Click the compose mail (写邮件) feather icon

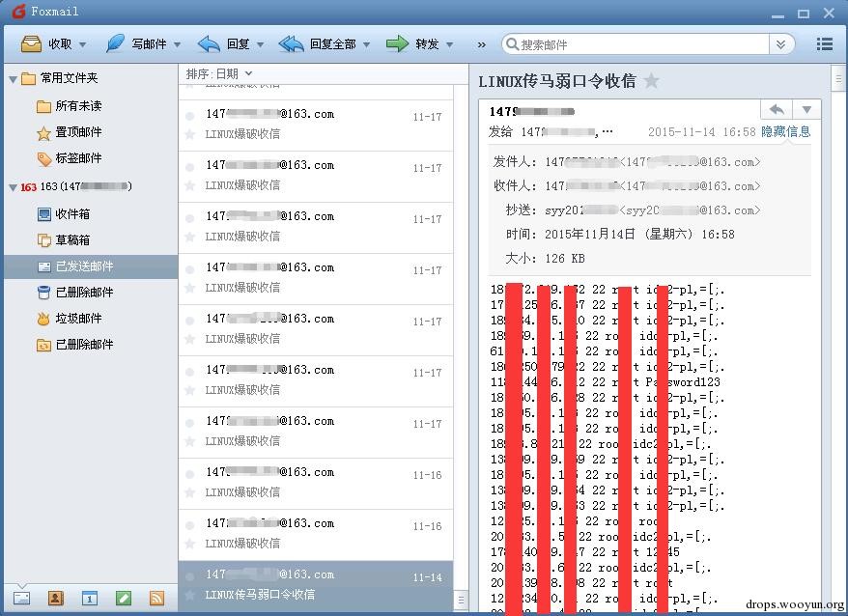coord(115,43)
